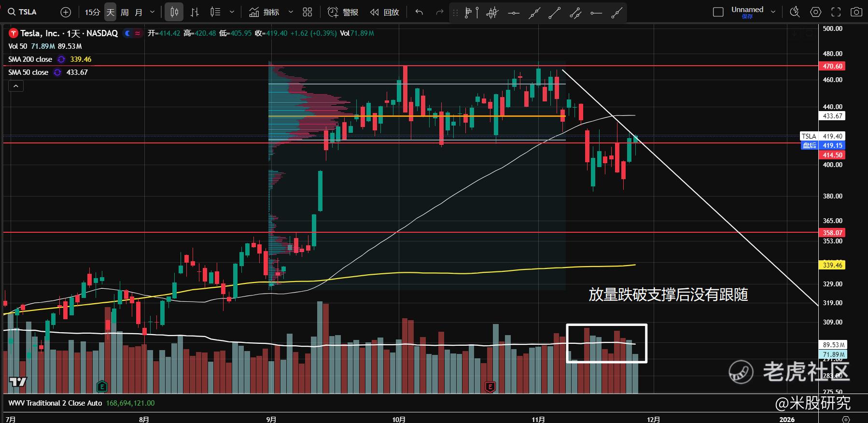
Task: Enter fullscreen mode
Action: [x=836, y=12]
